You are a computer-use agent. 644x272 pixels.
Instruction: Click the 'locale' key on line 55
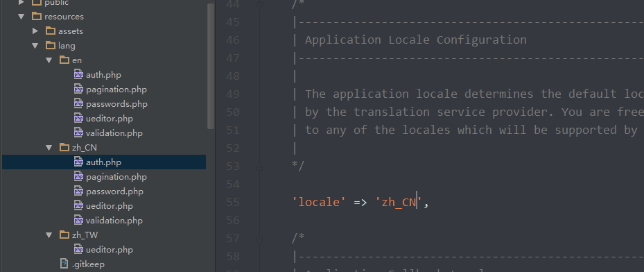tap(319, 202)
